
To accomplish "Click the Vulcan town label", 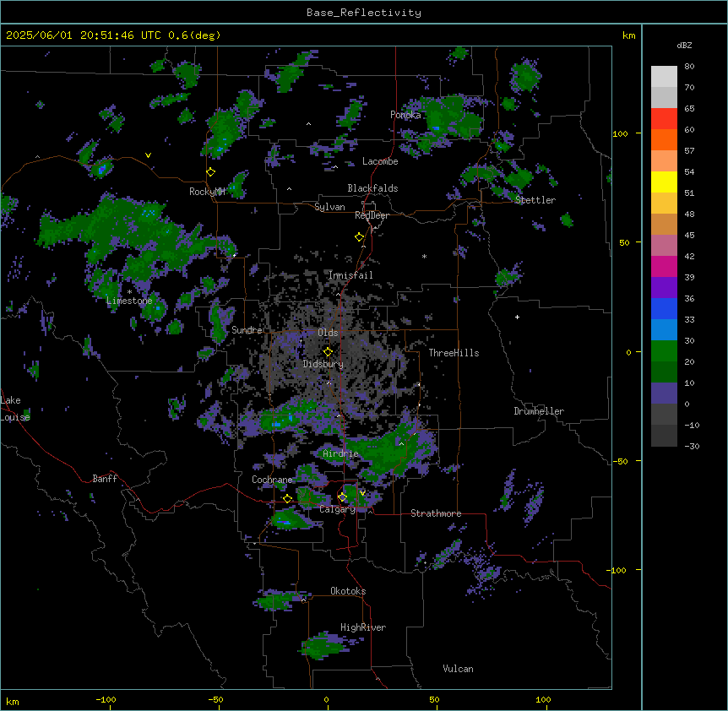I will [x=458, y=669].
